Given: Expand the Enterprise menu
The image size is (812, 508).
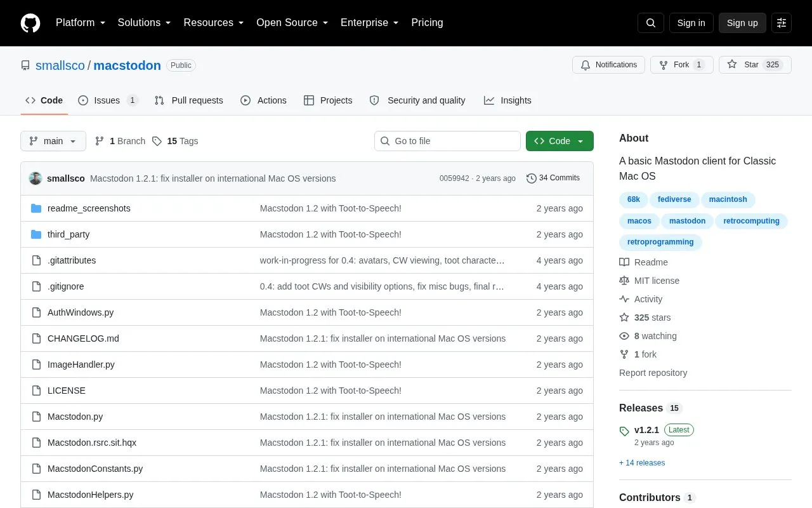Looking at the screenshot, I should (369, 23).
